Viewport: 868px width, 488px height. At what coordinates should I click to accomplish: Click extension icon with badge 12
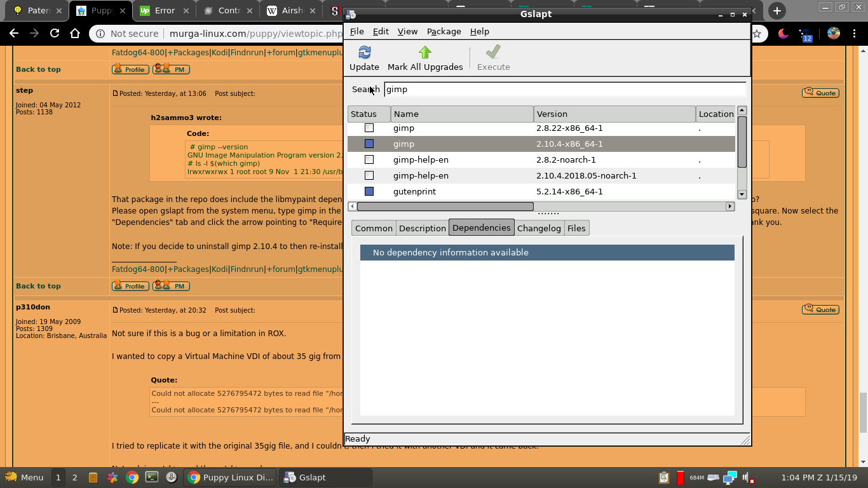(806, 35)
